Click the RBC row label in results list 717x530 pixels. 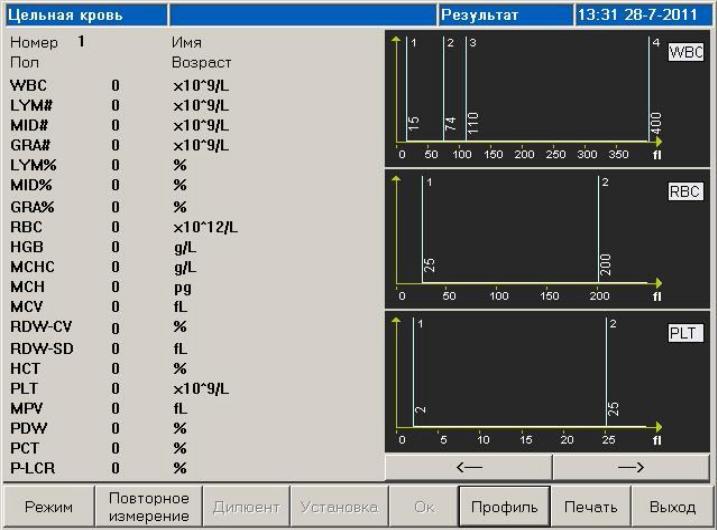(x=26, y=227)
